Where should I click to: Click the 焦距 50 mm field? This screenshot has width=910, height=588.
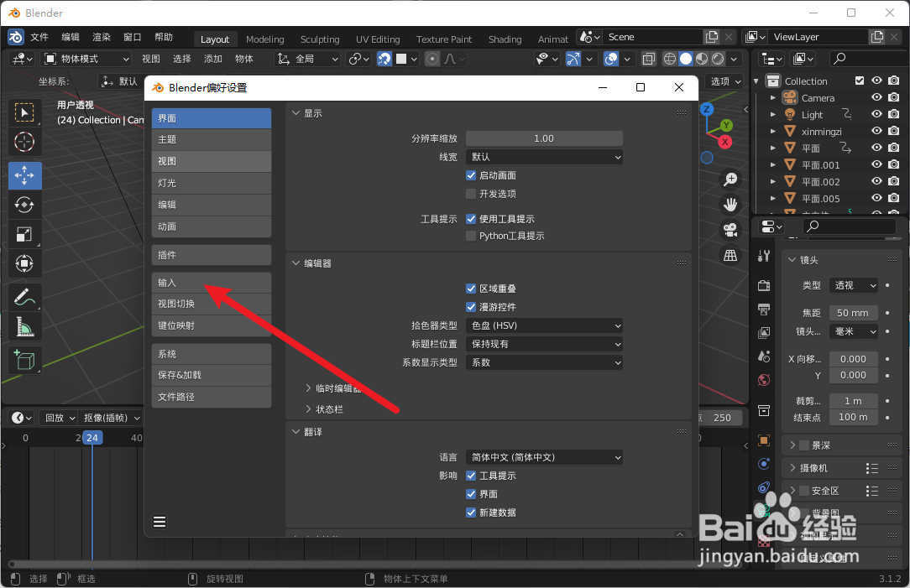click(853, 313)
